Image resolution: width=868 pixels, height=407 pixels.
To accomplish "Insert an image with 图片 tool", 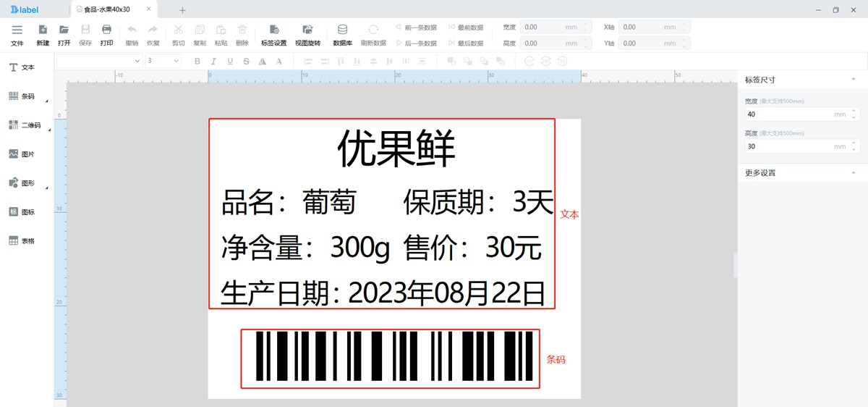I will point(22,154).
